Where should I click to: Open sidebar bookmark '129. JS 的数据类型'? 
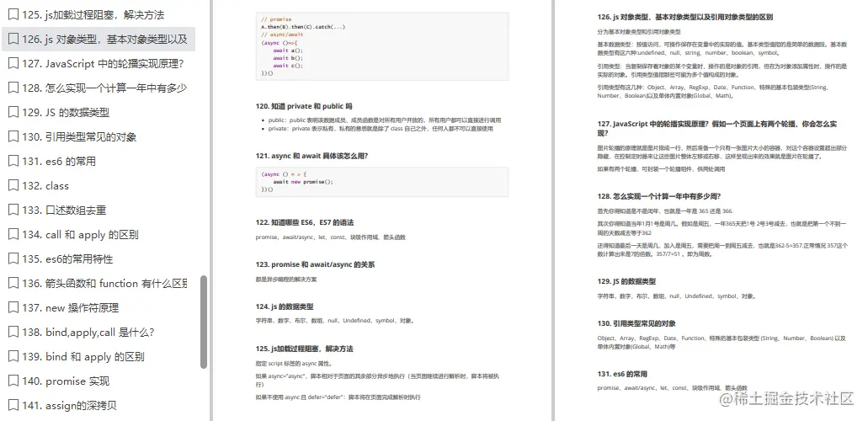click(66, 113)
